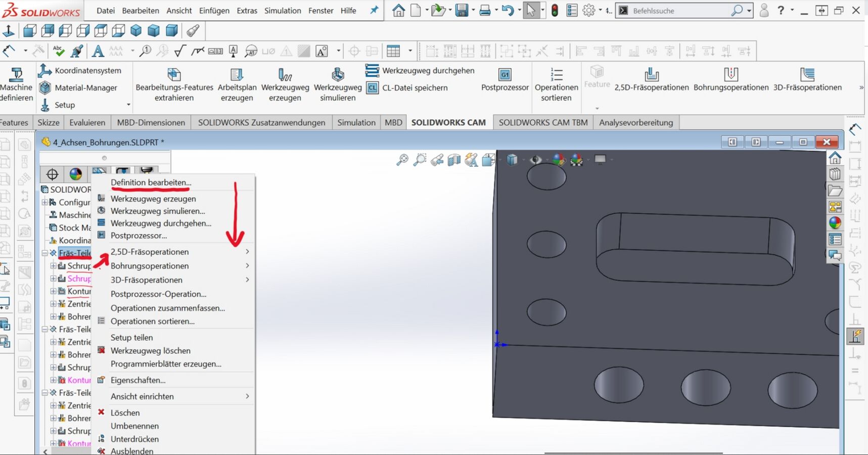
Task: Click Arbeitsplan erzeugen icon
Action: (x=237, y=75)
